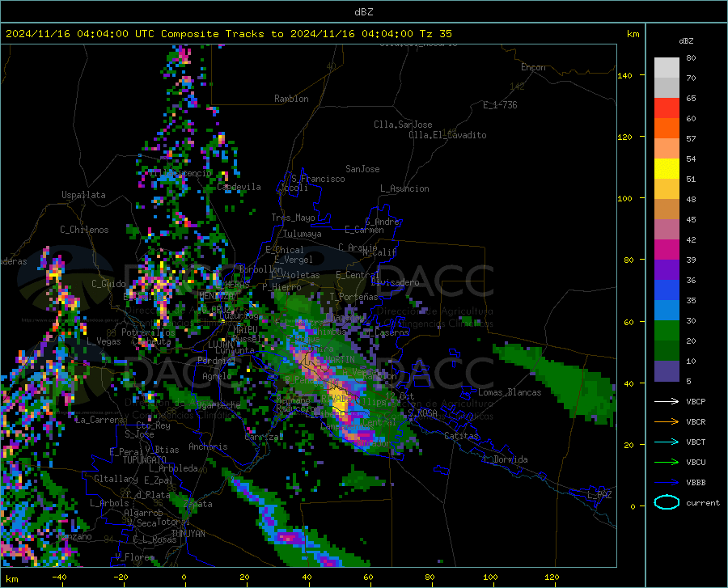
Task: Click the L_Paz map label
Action: (599, 495)
